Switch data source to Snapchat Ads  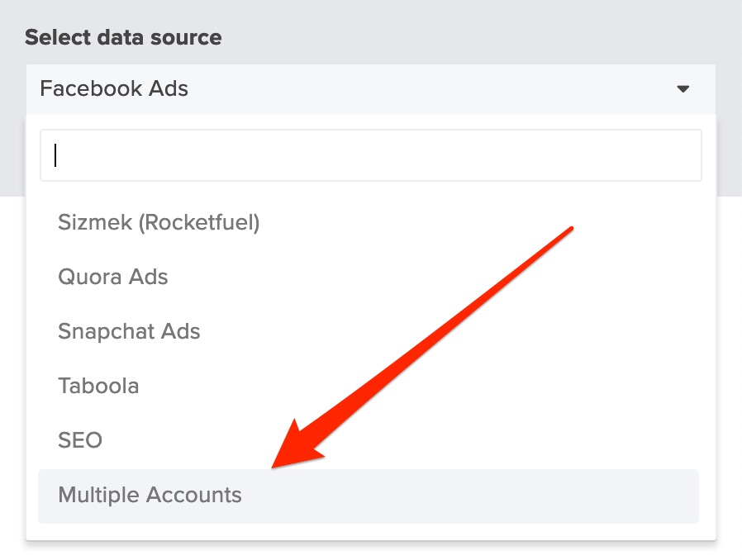coord(129,331)
